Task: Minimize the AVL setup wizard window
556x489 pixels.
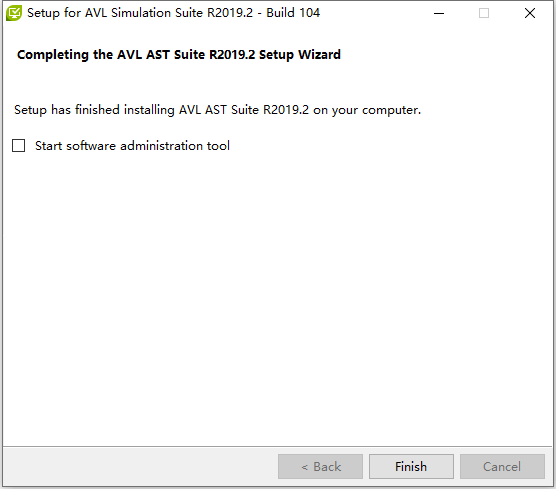Action: tap(439, 13)
